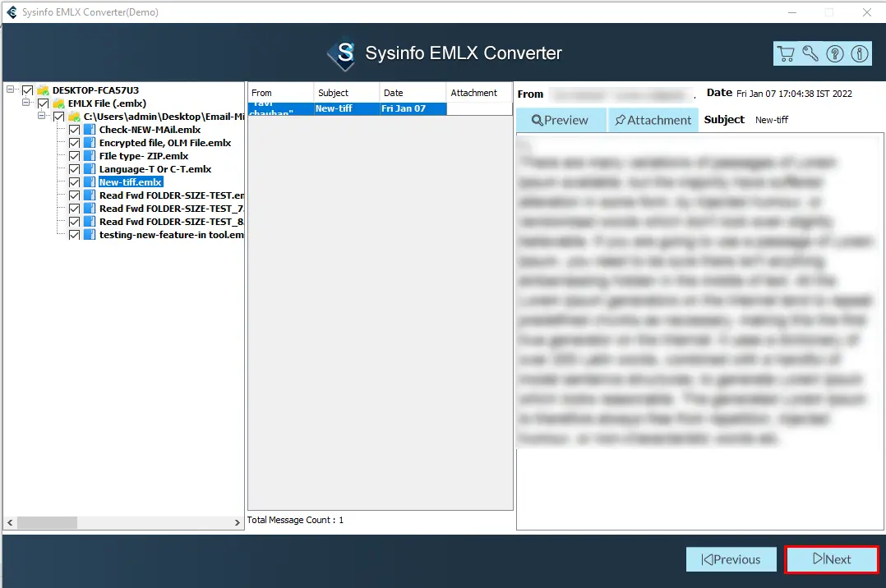
Task: Sort by the Attachment column header
Action: click(479, 93)
